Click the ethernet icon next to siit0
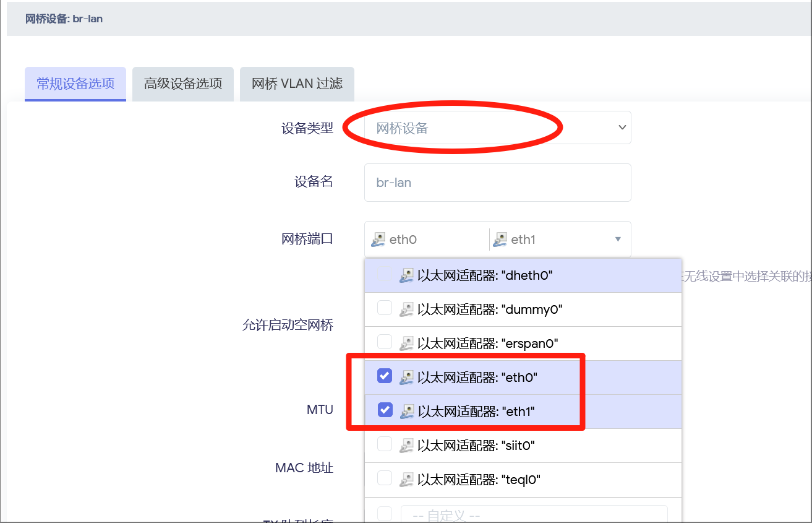This screenshot has height=523, width=812. pos(406,445)
